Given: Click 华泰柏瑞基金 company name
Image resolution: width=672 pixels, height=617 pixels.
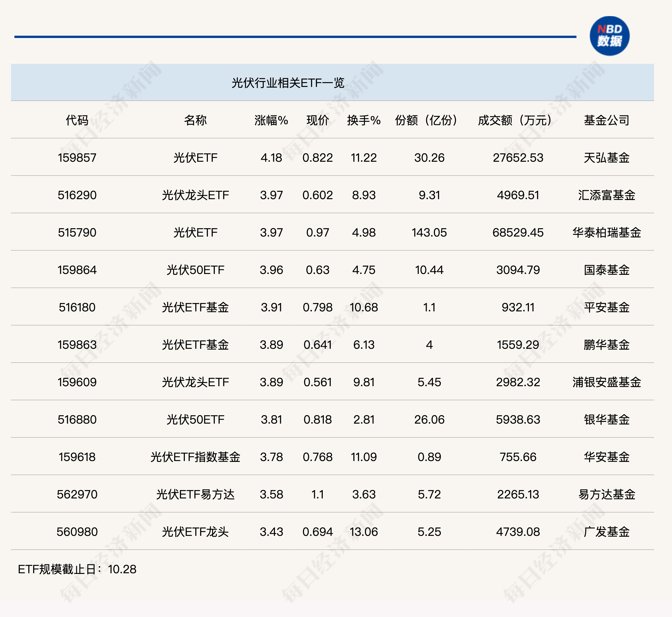Looking at the screenshot, I should [607, 232].
